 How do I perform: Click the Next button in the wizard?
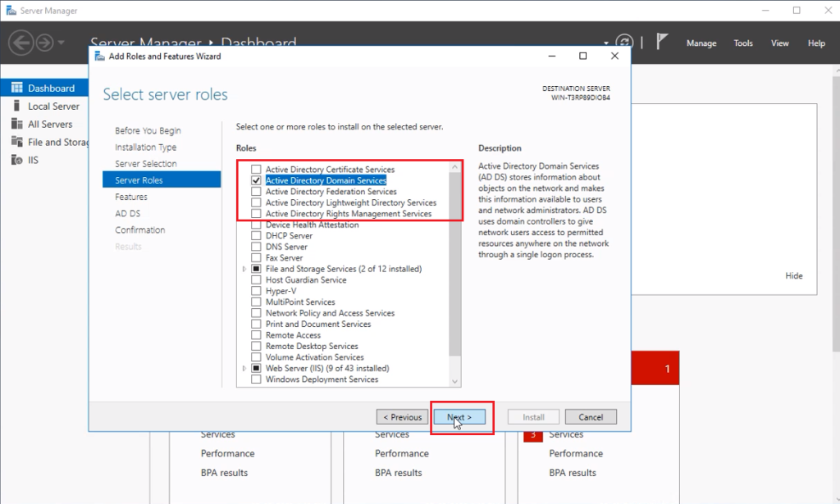point(460,416)
